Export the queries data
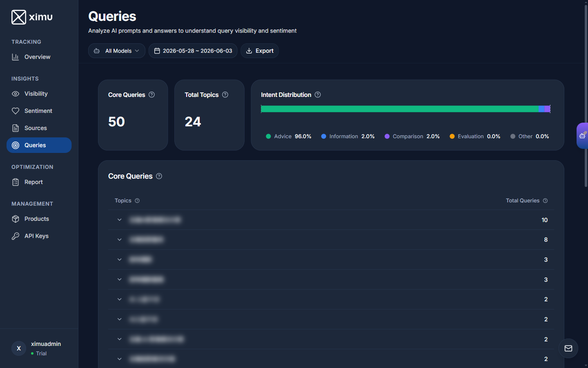This screenshot has width=588, height=368. (260, 51)
